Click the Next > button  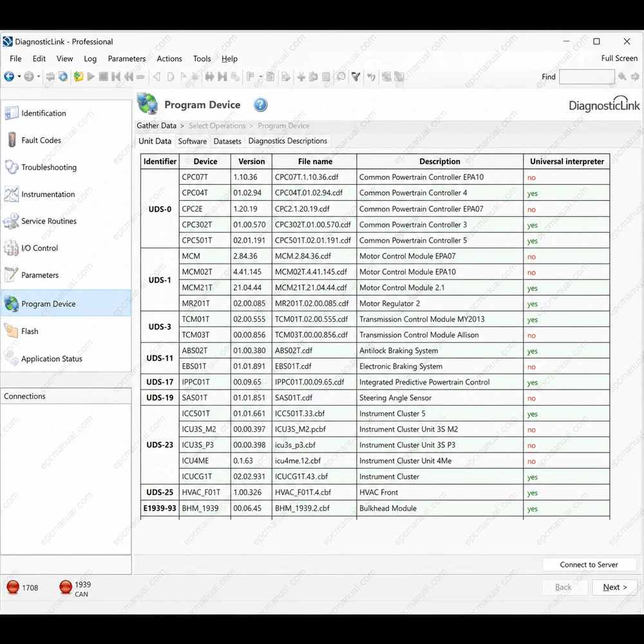coord(614,587)
